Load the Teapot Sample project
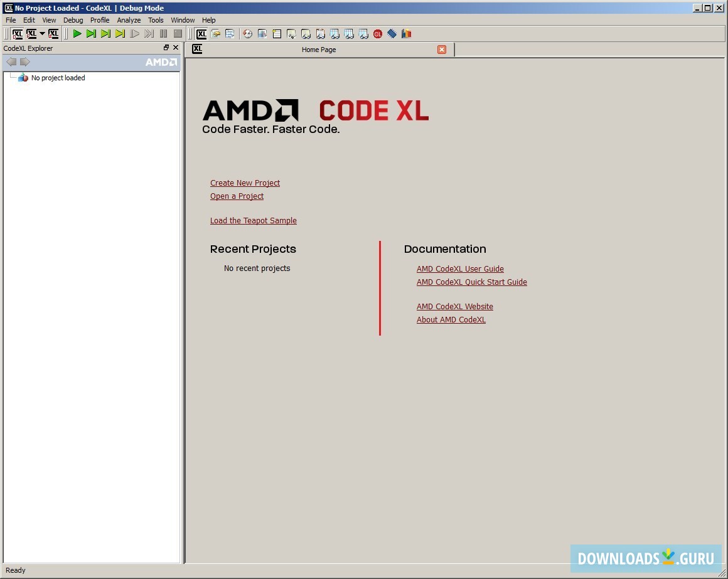728x579 pixels. point(254,220)
